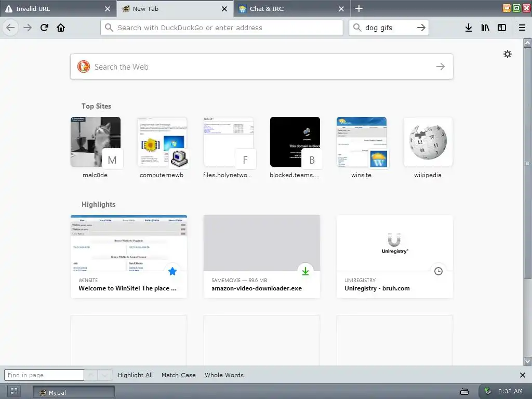The image size is (532, 399).
Task: Focus the address bar field
Action: 222,28
